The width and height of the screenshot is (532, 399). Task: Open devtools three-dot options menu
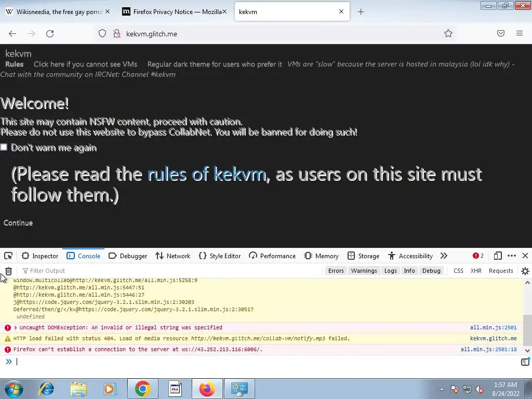click(x=512, y=256)
